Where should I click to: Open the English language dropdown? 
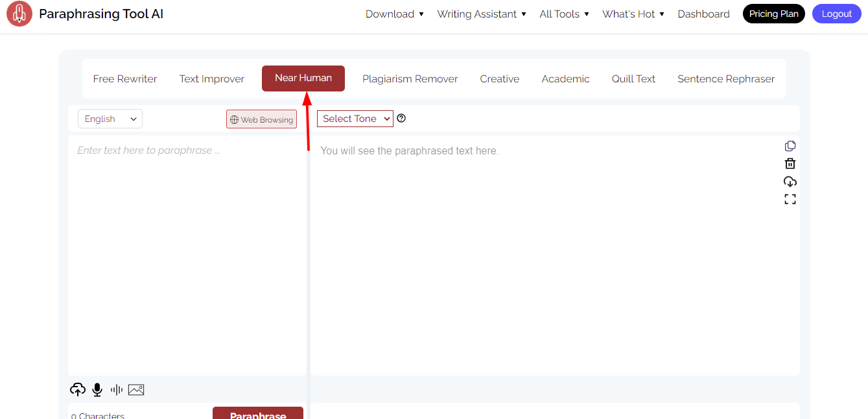[x=110, y=119]
